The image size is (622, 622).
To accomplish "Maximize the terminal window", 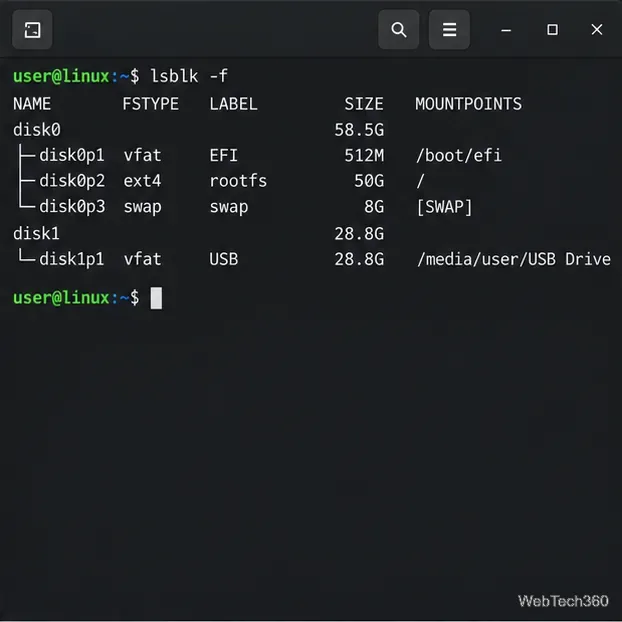I will [552, 30].
